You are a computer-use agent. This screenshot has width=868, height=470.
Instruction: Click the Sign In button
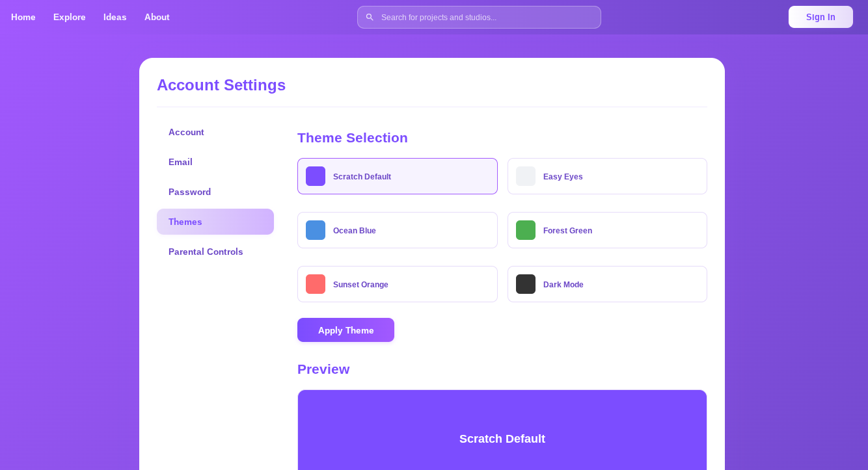[x=821, y=17]
